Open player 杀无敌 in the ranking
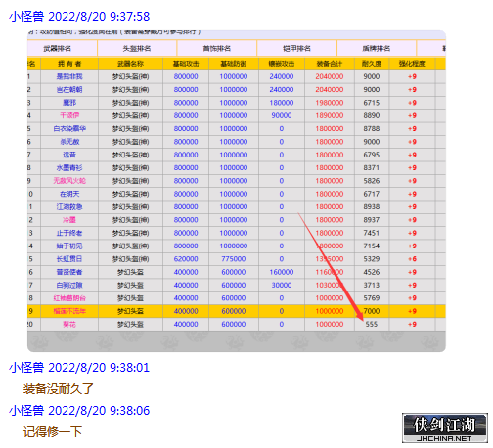The image size is (493, 448). pyautogui.click(x=69, y=142)
